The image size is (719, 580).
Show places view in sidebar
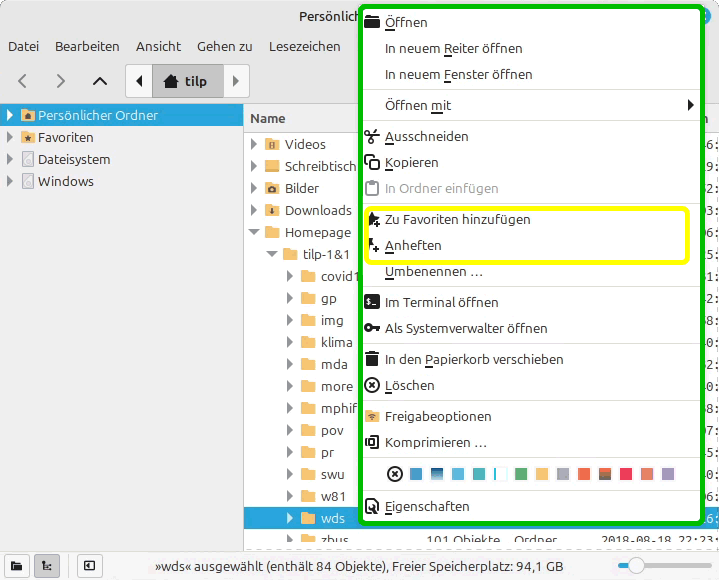[x=16, y=566]
